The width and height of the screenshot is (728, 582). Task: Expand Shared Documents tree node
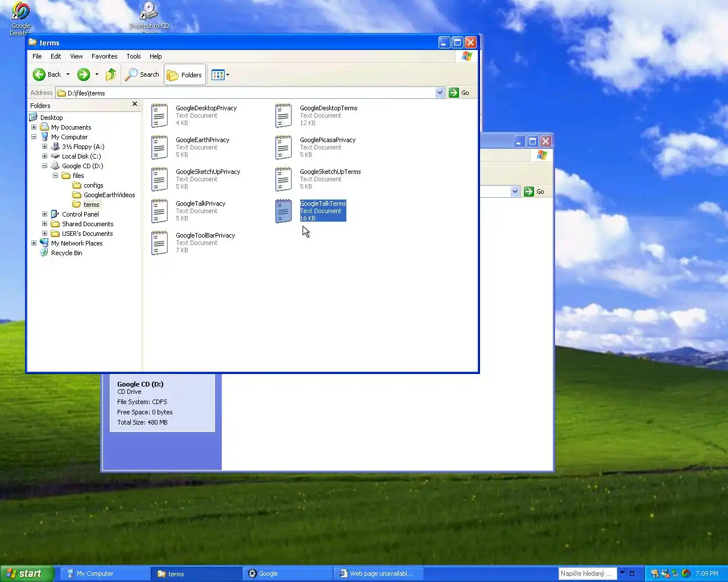(x=44, y=224)
